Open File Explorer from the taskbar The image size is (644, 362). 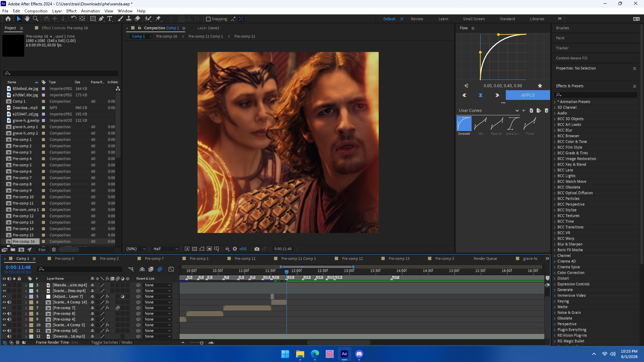(300, 354)
